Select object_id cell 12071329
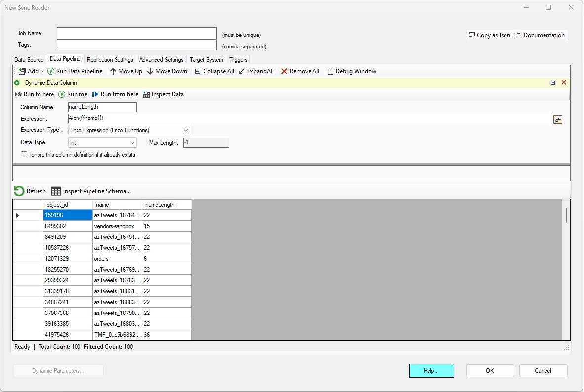 (68, 259)
